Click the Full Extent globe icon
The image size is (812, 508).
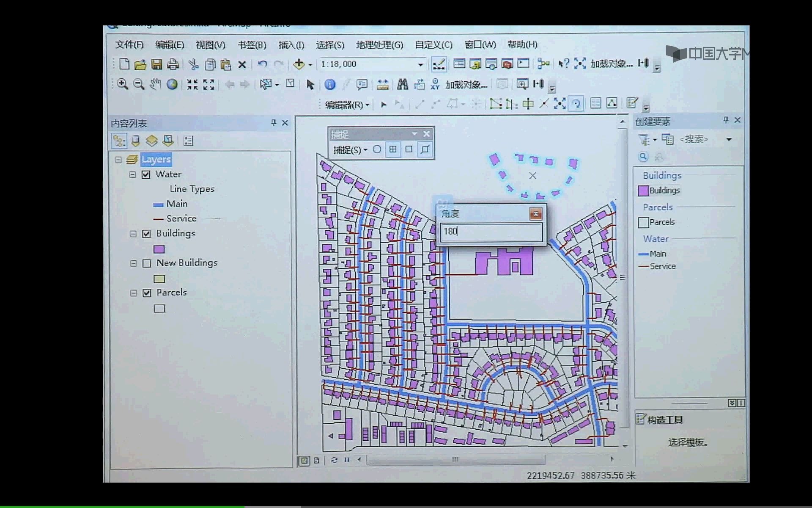pos(172,84)
